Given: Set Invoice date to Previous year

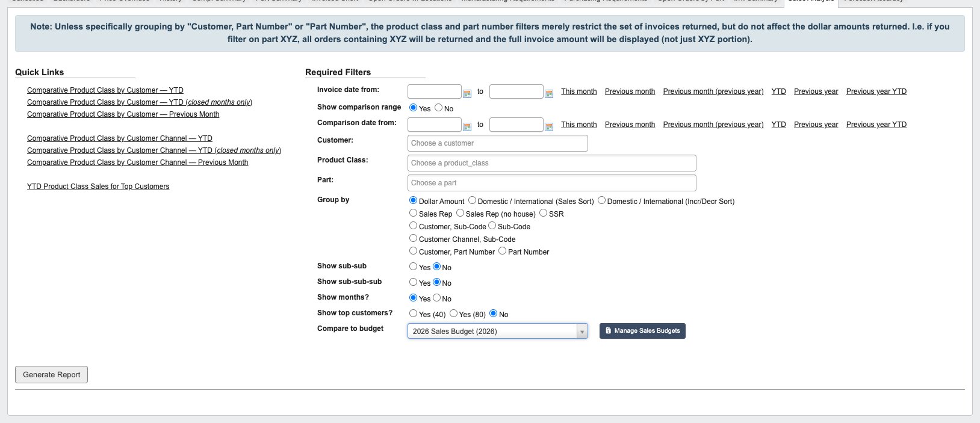Looking at the screenshot, I should (816, 91).
